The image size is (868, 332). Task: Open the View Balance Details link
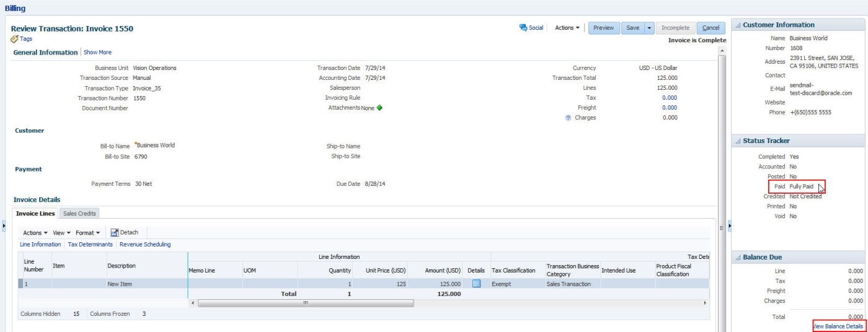(x=838, y=326)
